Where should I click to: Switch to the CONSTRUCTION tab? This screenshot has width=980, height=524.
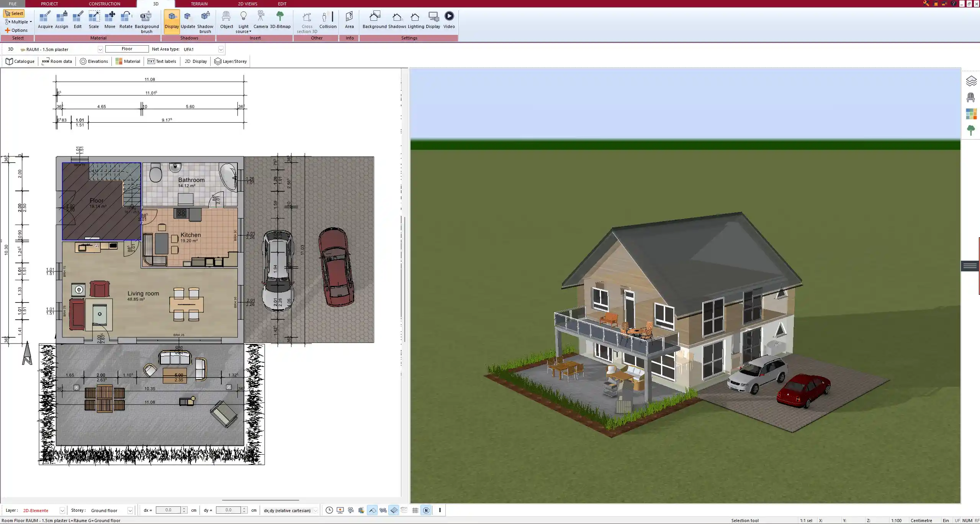coord(105,3)
